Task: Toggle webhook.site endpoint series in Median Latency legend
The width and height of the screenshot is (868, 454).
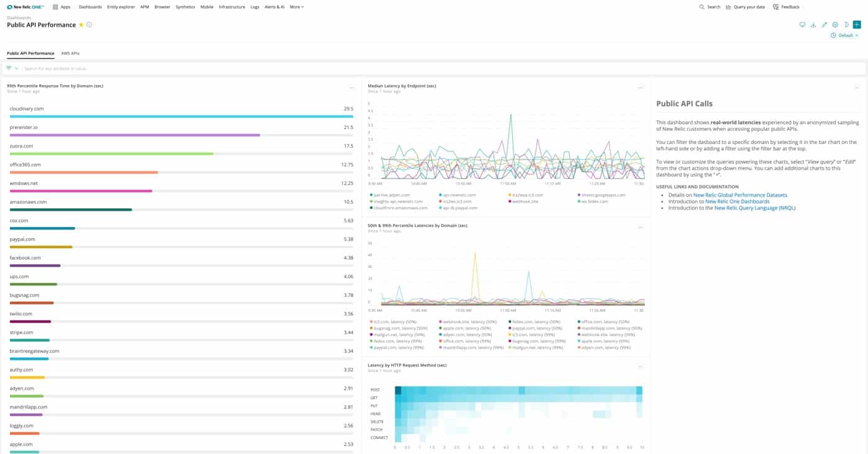Action: [x=522, y=202]
